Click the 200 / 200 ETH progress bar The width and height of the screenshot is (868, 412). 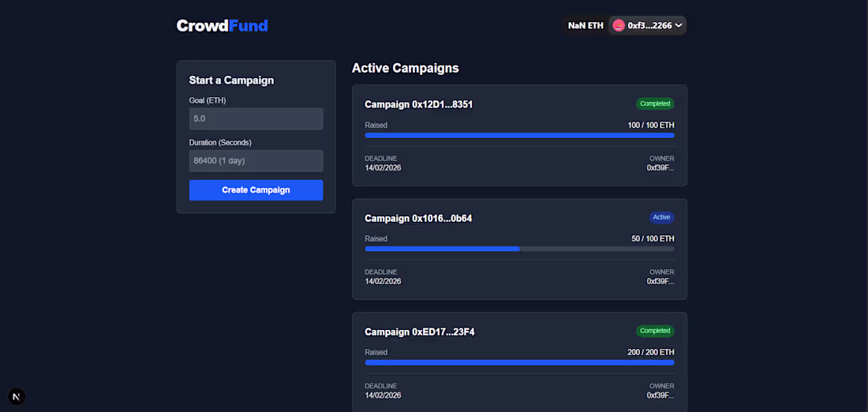coord(519,362)
